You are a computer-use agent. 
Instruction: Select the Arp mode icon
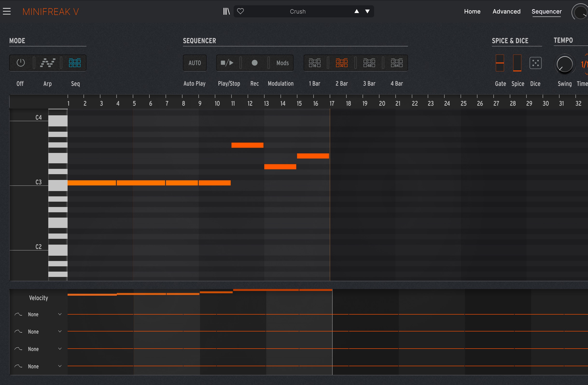point(48,63)
